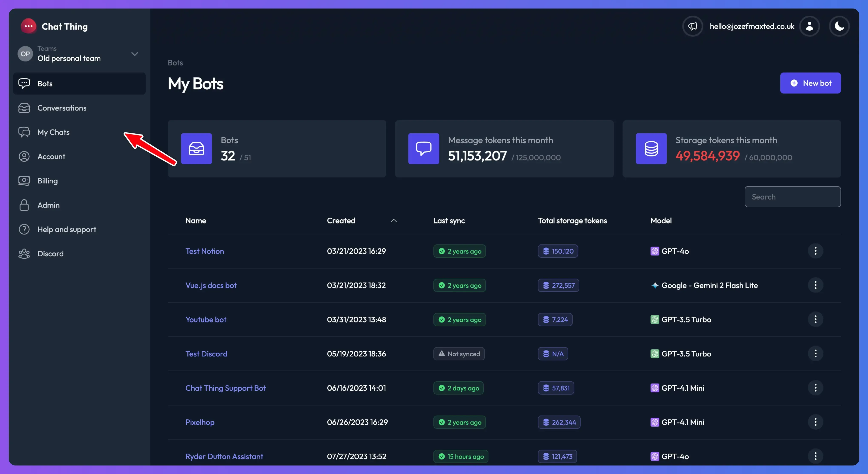Go to Conversations in sidebar
Viewport: 868px width, 474px height.
click(62, 108)
